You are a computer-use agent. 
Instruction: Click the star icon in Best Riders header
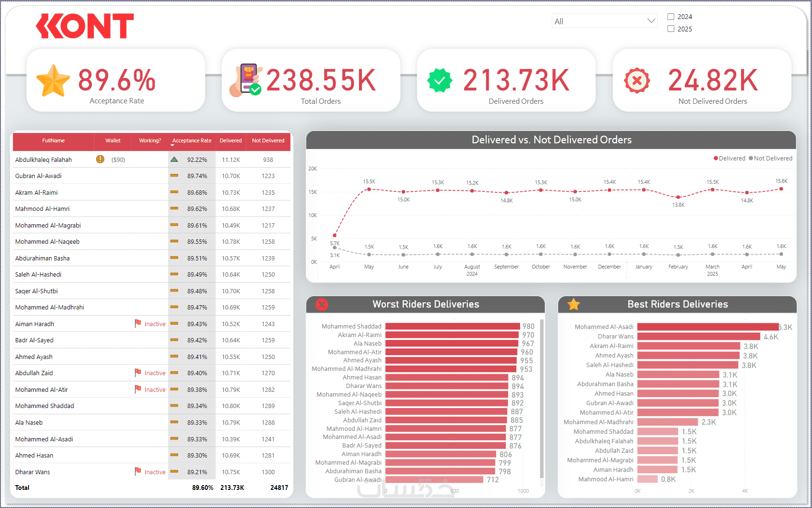tap(574, 304)
